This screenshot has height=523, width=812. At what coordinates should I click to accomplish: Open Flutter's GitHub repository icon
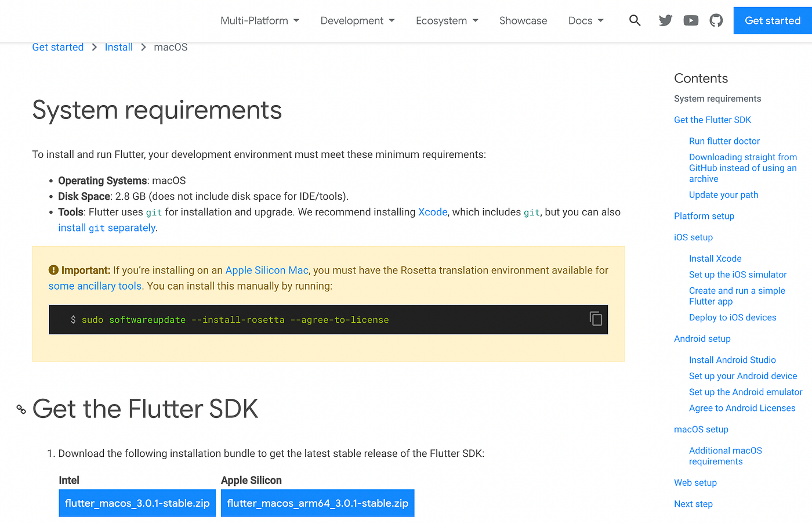coord(716,20)
